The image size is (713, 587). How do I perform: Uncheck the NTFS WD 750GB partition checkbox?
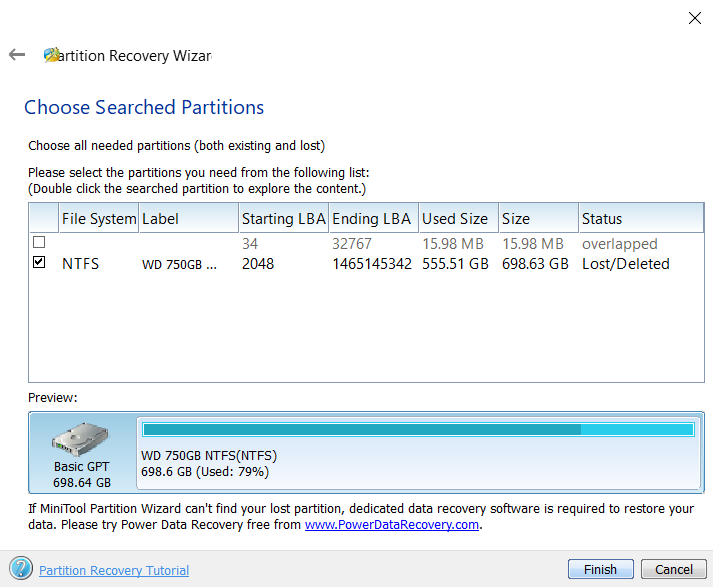tap(39, 262)
